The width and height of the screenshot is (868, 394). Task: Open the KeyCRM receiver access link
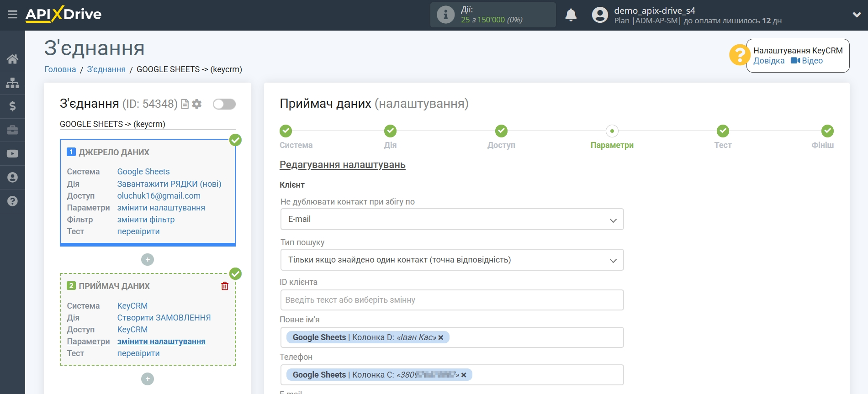132,330
